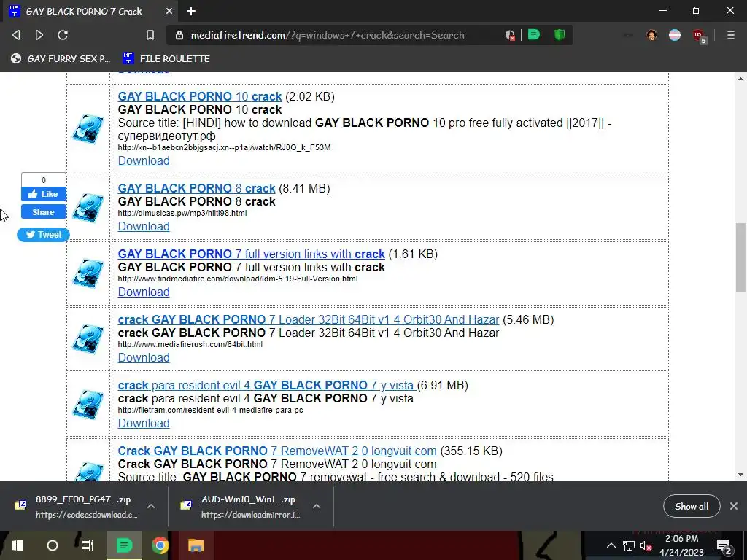747x560 pixels.
Task: Open the Action Center notifications icon
Action: pos(724,545)
